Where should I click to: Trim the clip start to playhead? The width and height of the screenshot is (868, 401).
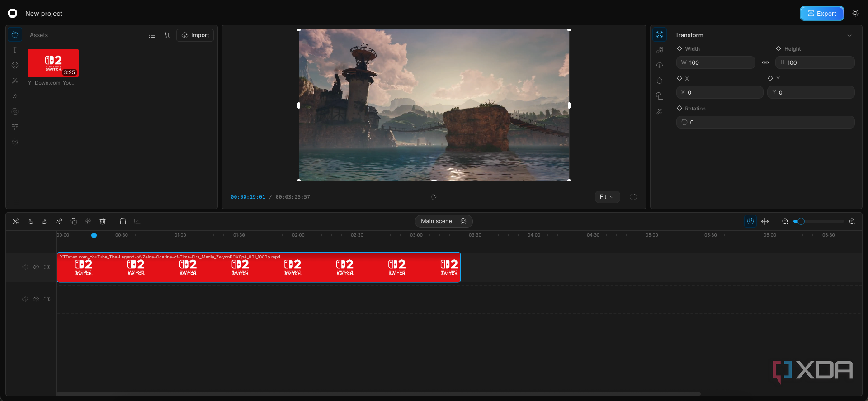click(x=30, y=221)
